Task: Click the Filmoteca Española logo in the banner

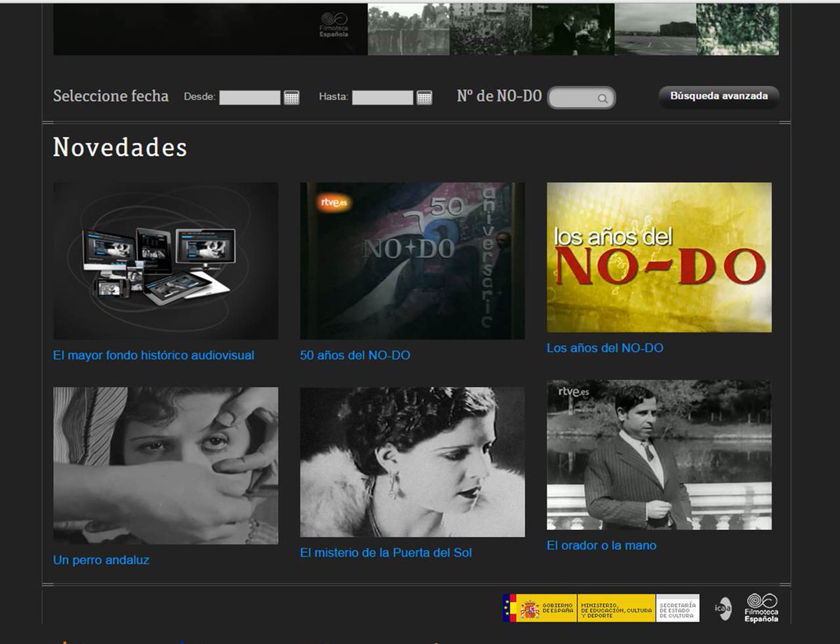Action: (335, 24)
